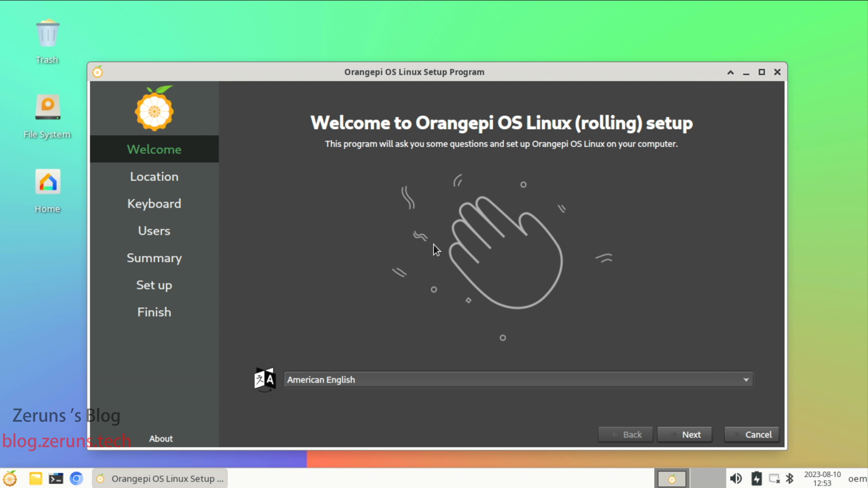Viewport: 868px width, 488px height.
Task: Open the Trash desktop icon
Action: (47, 34)
